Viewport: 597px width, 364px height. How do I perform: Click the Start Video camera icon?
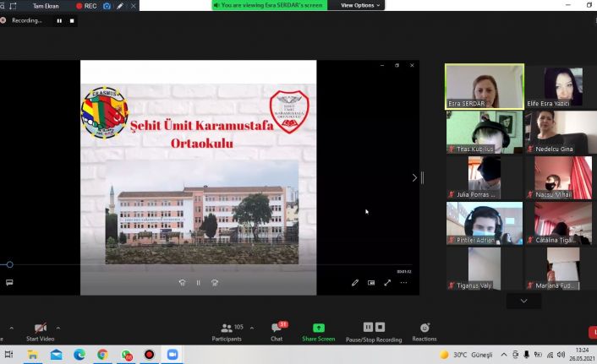41,328
